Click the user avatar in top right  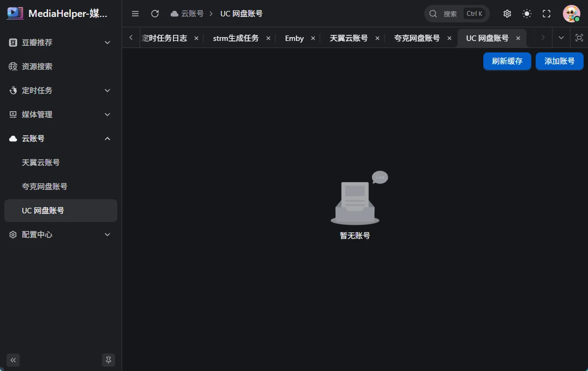pos(571,14)
